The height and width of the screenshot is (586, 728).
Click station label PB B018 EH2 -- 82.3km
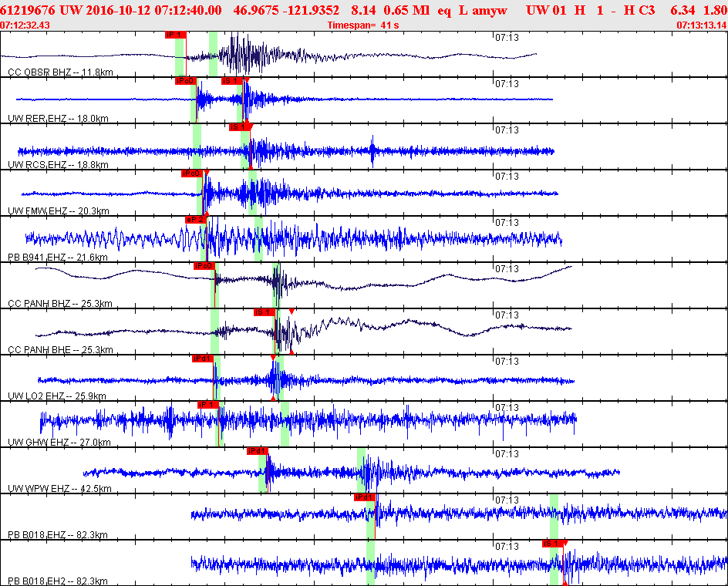coord(58,581)
